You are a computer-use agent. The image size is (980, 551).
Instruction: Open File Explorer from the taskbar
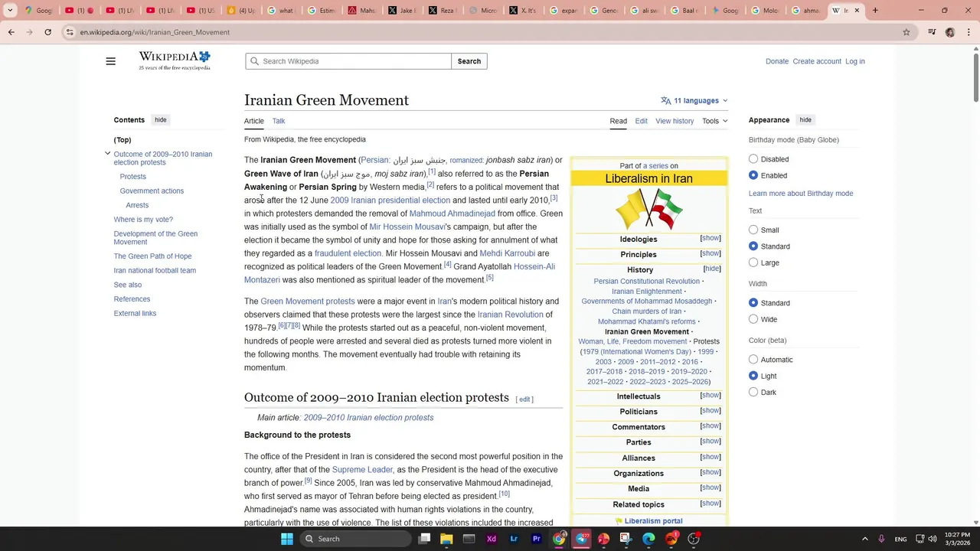pyautogui.click(x=446, y=539)
